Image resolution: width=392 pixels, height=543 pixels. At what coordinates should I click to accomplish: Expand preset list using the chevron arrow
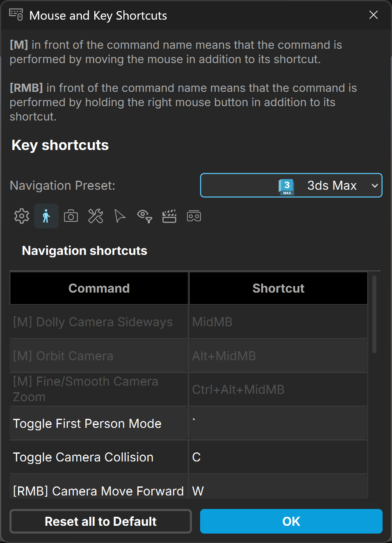tap(374, 186)
